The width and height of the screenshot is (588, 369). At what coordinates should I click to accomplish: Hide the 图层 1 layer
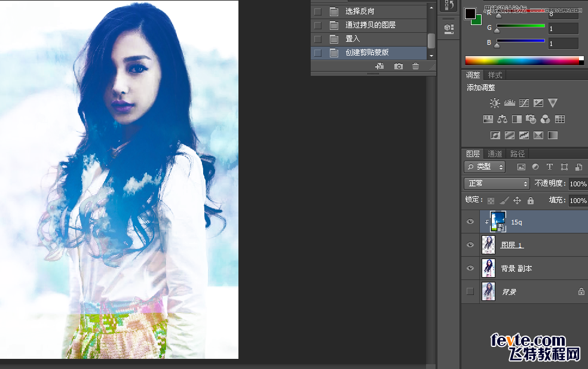[x=470, y=245]
